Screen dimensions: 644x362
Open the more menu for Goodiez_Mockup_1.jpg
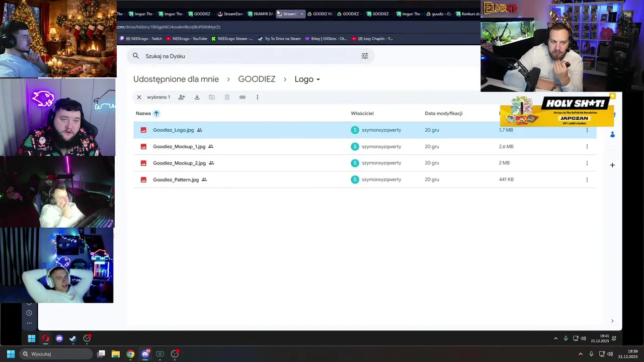point(587,146)
